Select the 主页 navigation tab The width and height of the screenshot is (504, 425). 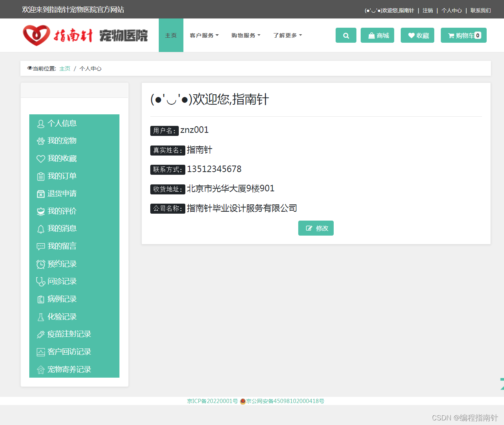(171, 35)
